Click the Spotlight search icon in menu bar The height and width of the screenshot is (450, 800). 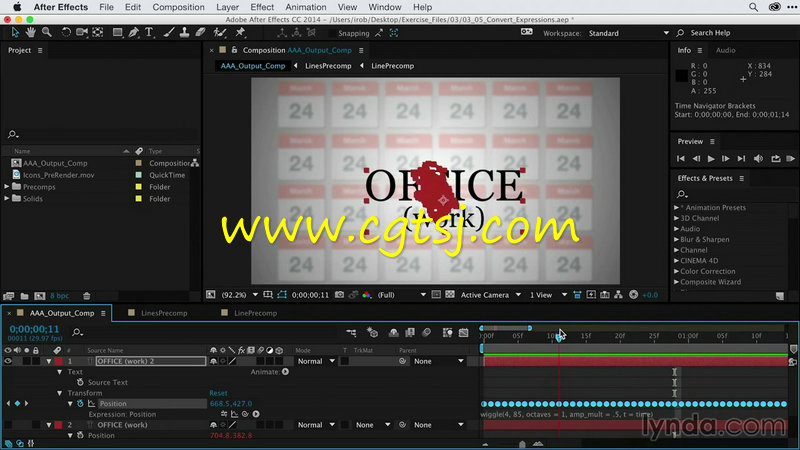753,7
